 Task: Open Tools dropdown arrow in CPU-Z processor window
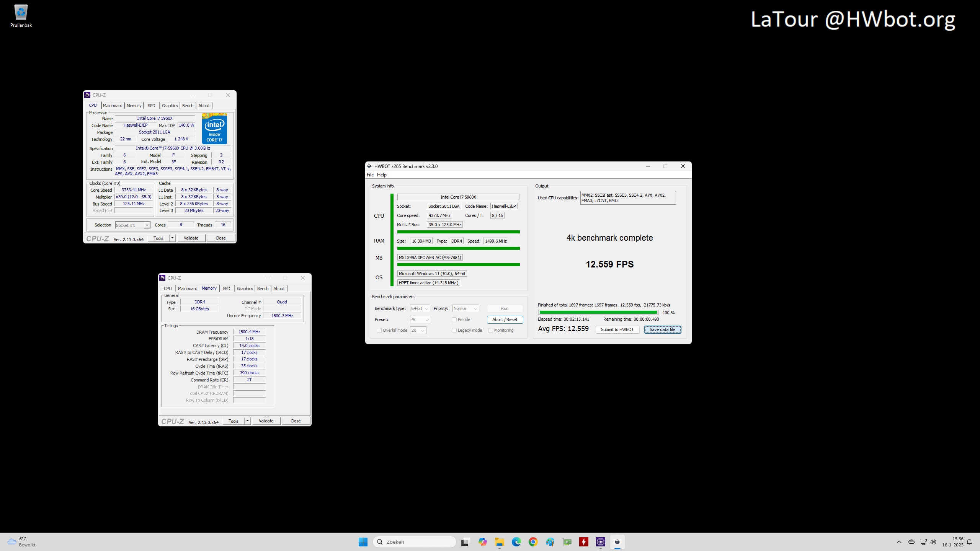pyautogui.click(x=172, y=238)
